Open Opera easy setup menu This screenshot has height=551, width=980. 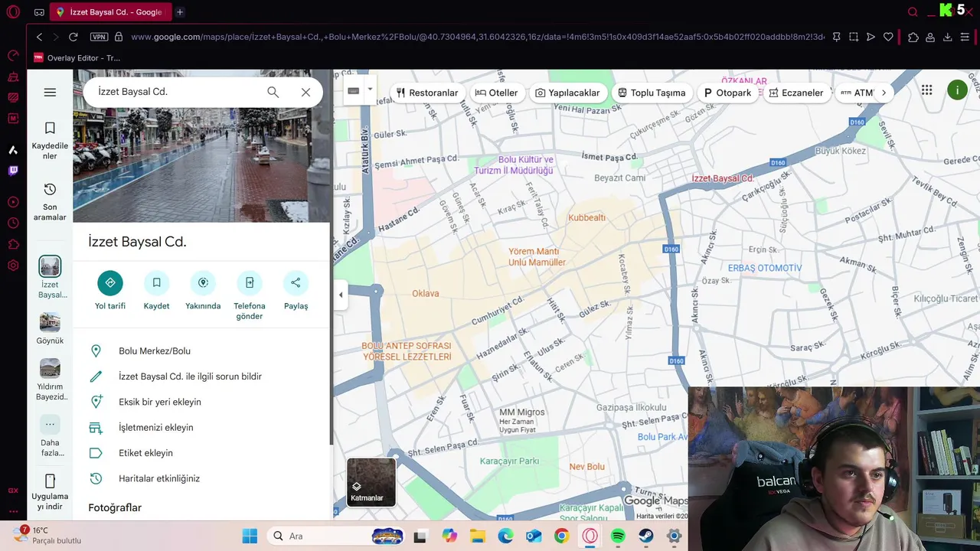point(965,37)
